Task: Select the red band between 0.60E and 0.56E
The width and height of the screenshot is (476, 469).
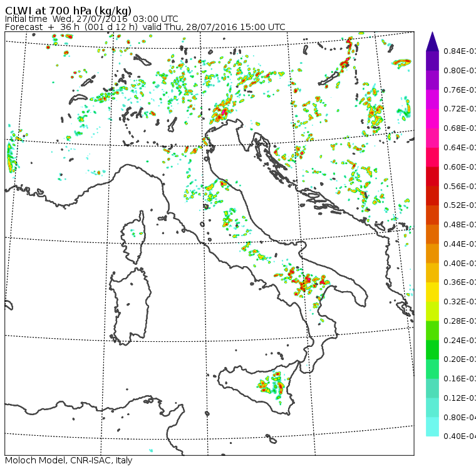Action: [x=432, y=177]
